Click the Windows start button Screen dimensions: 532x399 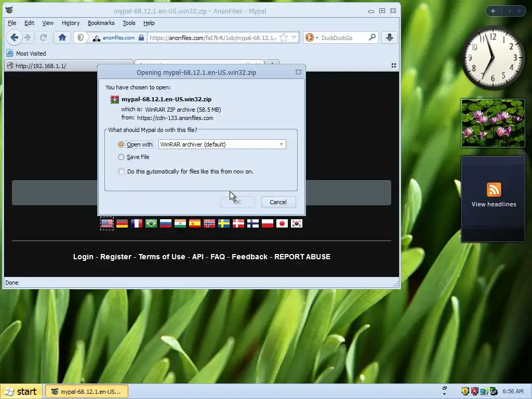pyautogui.click(x=21, y=392)
